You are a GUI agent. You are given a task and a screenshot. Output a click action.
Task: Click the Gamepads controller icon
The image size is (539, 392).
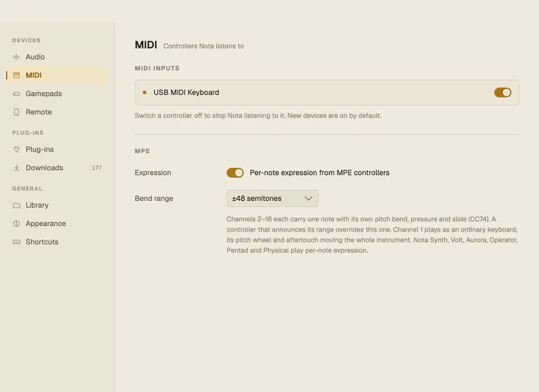pos(17,94)
